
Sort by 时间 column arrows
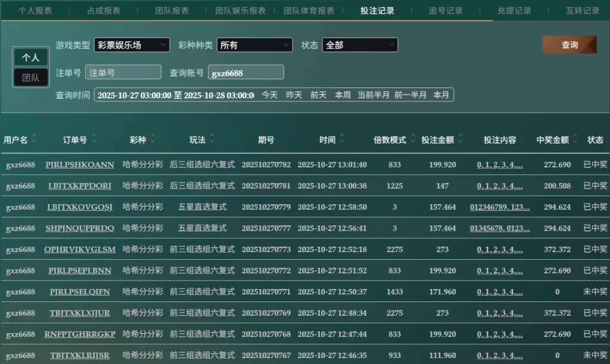tap(342, 139)
